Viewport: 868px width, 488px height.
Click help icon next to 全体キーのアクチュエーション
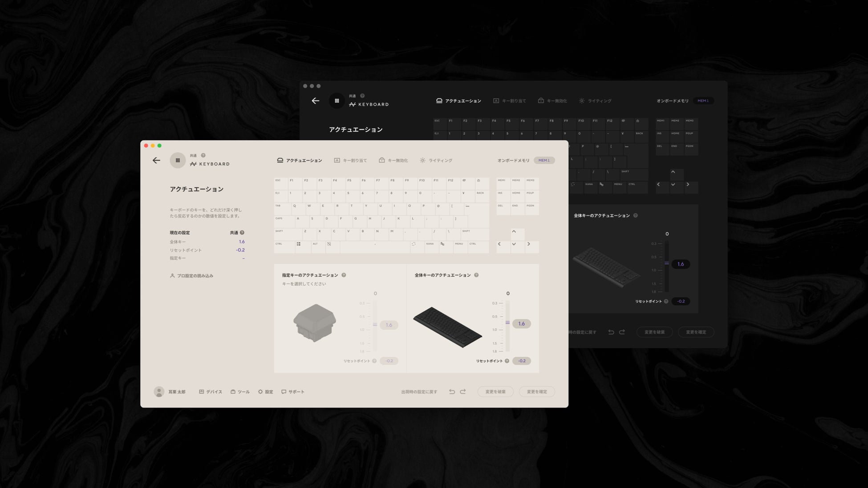[476, 275]
